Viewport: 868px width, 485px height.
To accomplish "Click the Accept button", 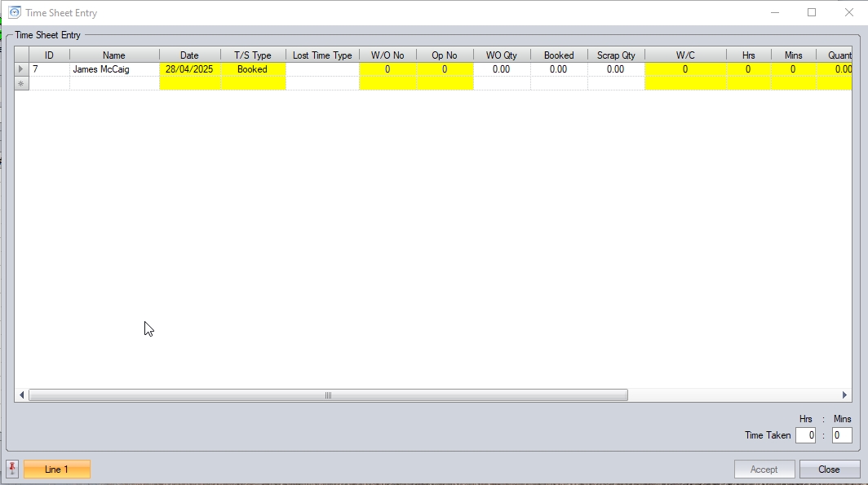I will click(764, 469).
